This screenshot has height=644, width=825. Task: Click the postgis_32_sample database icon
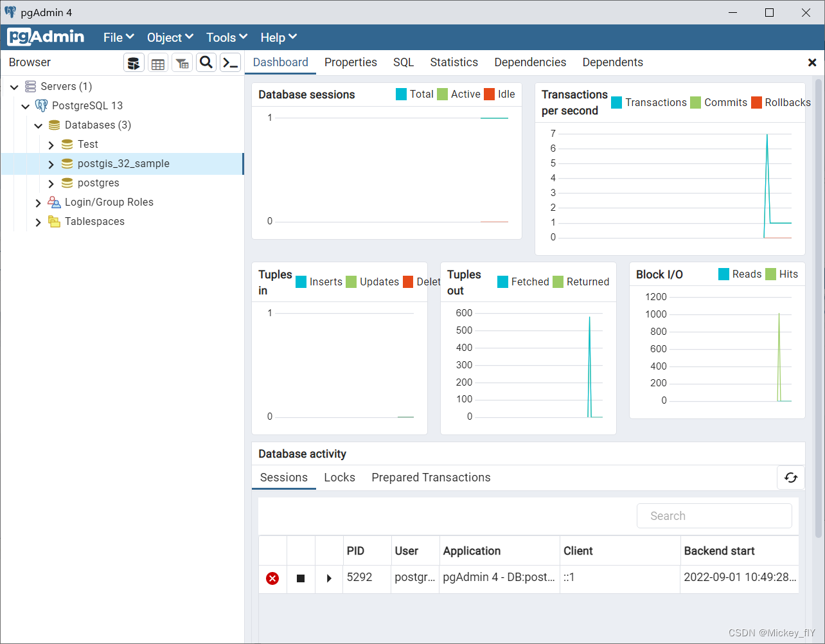[x=67, y=163]
